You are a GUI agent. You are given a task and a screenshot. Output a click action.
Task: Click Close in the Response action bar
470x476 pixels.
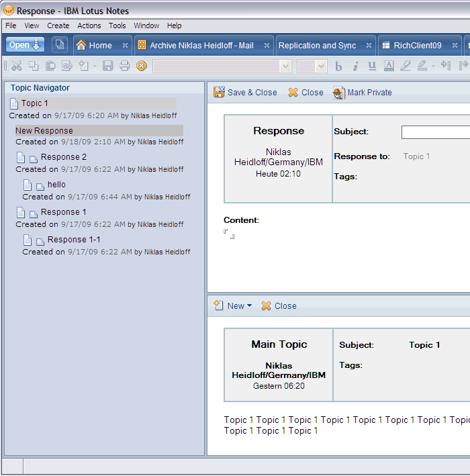click(305, 92)
